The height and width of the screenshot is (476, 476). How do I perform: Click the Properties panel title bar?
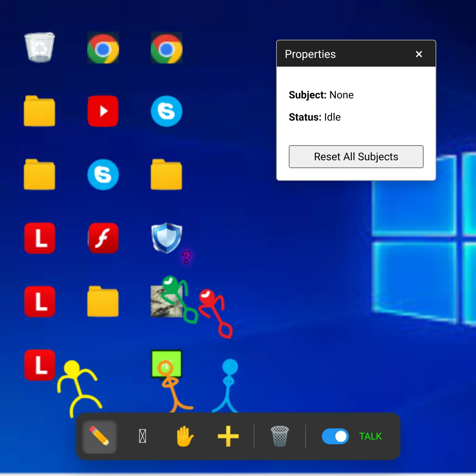click(356, 54)
